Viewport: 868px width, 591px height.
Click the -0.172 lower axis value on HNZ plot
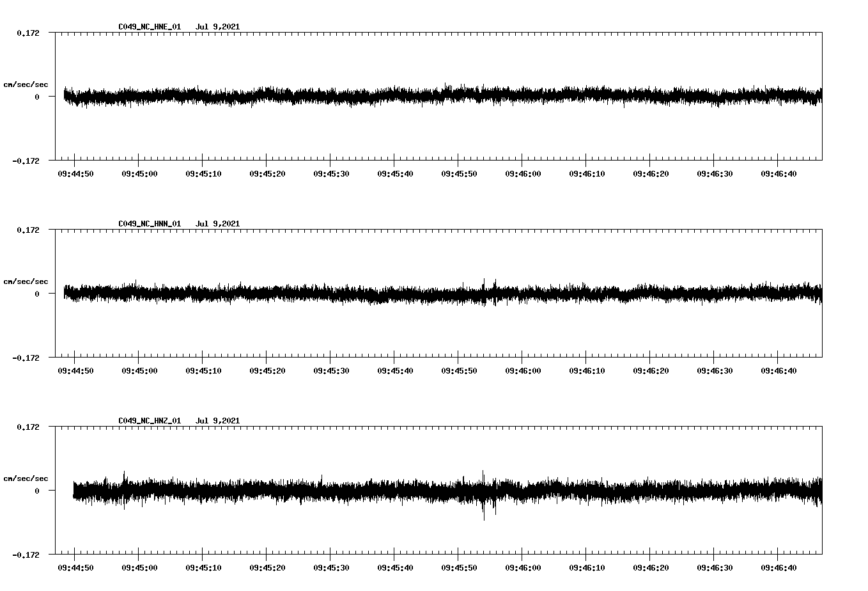[26, 555]
